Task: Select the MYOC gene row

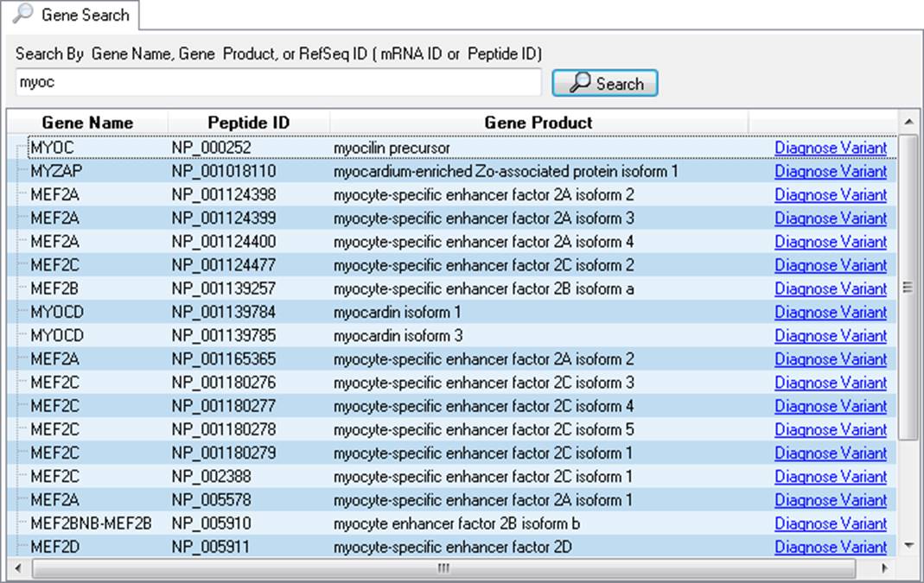Action: [462, 148]
